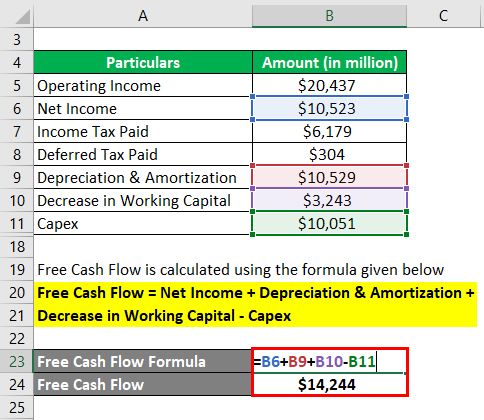The image size is (484, 420).
Task: Select row 25 header
Action: tap(17, 408)
